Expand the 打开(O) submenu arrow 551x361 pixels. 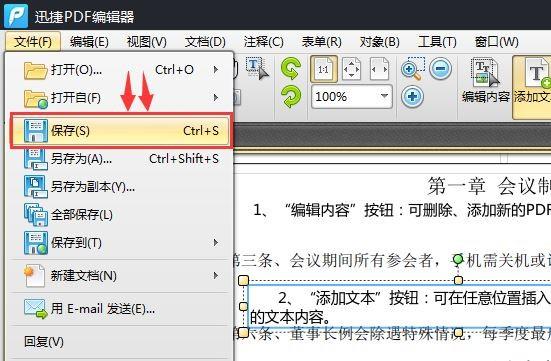click(x=216, y=70)
